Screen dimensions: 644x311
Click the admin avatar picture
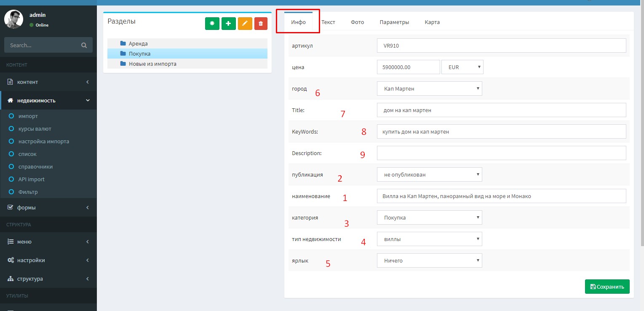(x=13, y=19)
